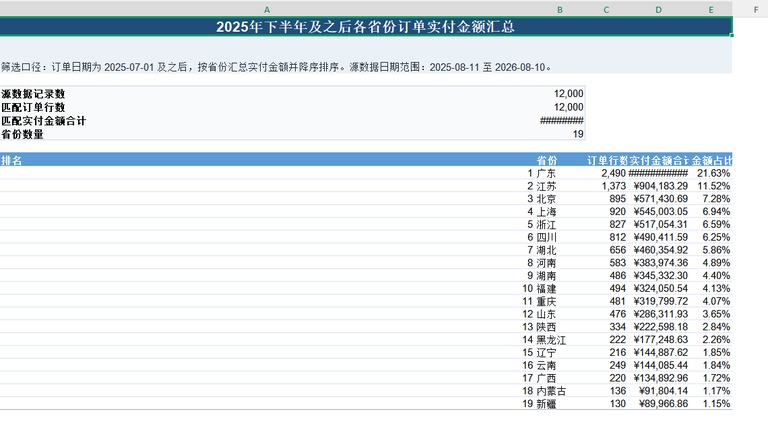768x428 pixels.
Task: Click the 12,000 value beside 匹配订单行数
Action: pyautogui.click(x=560, y=107)
